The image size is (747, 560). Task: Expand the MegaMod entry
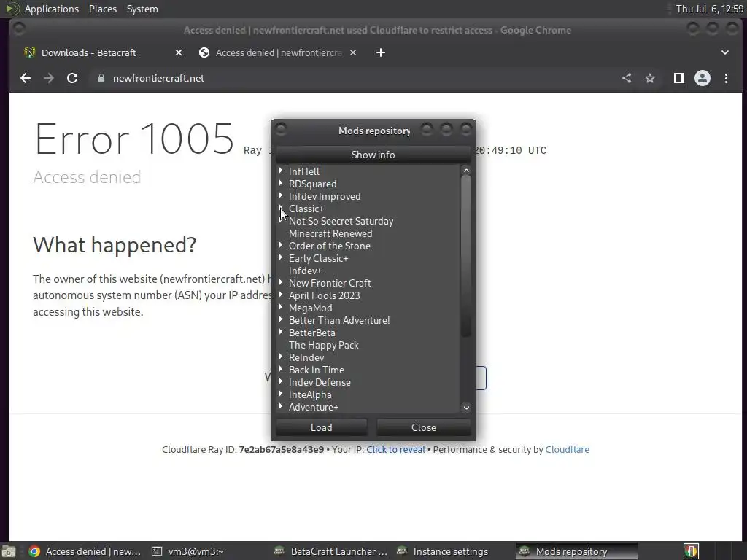pyautogui.click(x=281, y=307)
